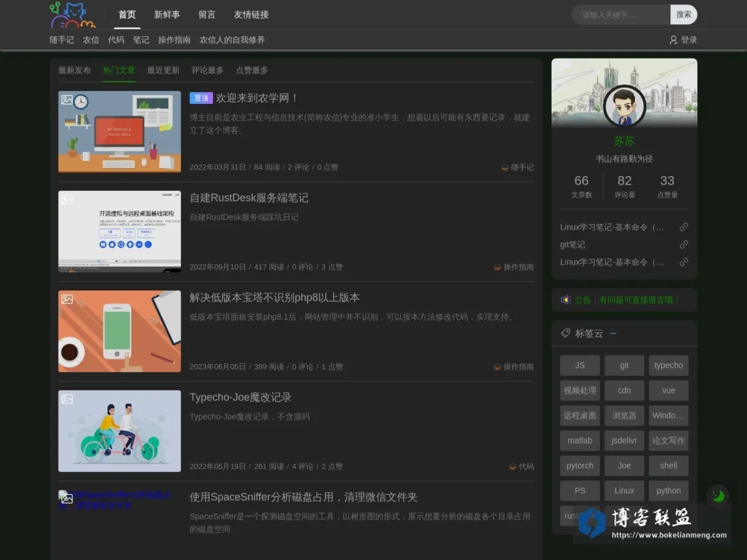Open the 友情链接 page
This screenshot has width=747, height=560.
251,15
